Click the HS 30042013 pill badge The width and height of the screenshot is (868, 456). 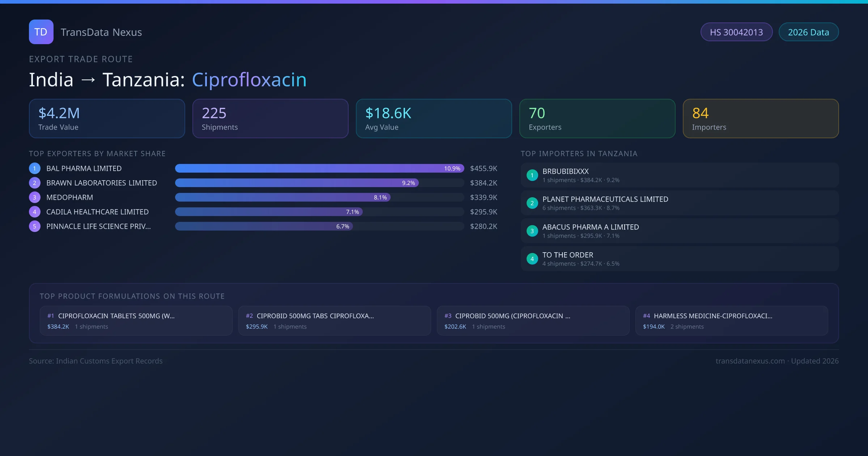[x=736, y=32]
